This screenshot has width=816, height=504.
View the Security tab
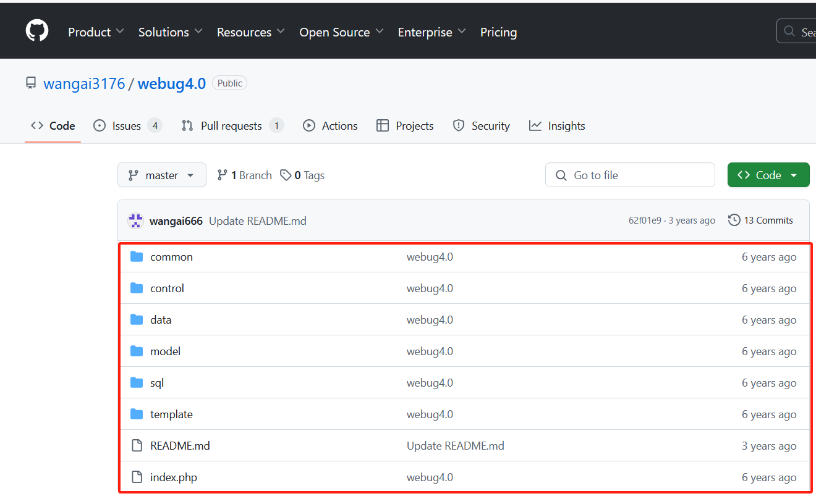[482, 125]
